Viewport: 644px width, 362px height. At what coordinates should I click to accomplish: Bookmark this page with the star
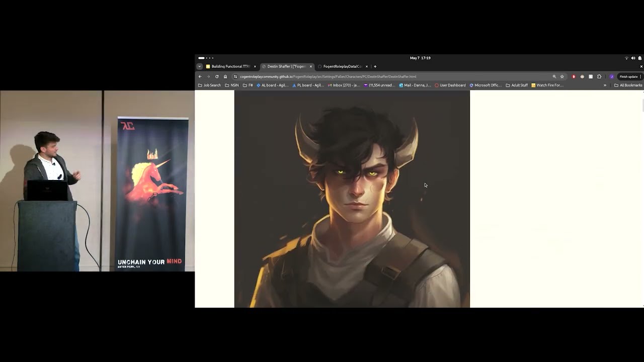[x=562, y=76]
